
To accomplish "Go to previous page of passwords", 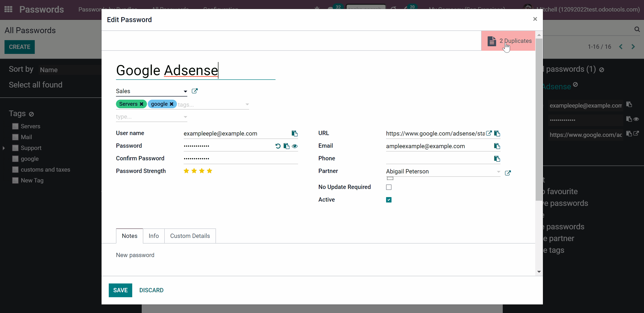I will [x=621, y=47].
